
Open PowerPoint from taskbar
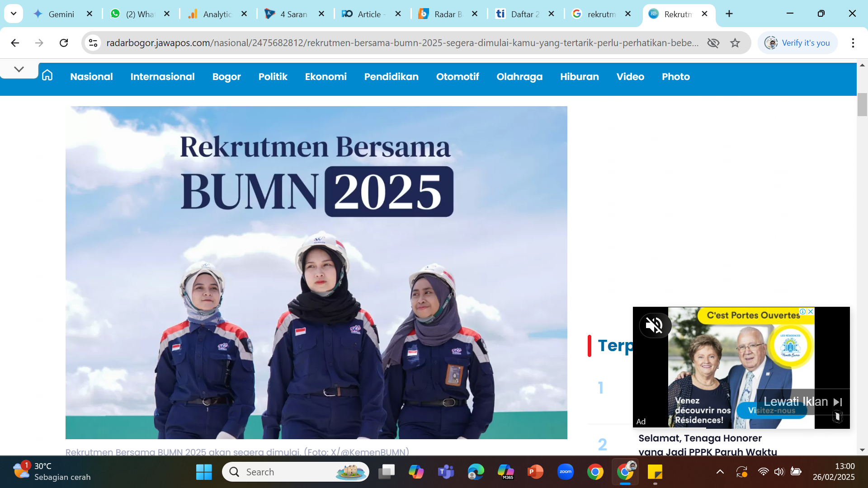click(536, 472)
